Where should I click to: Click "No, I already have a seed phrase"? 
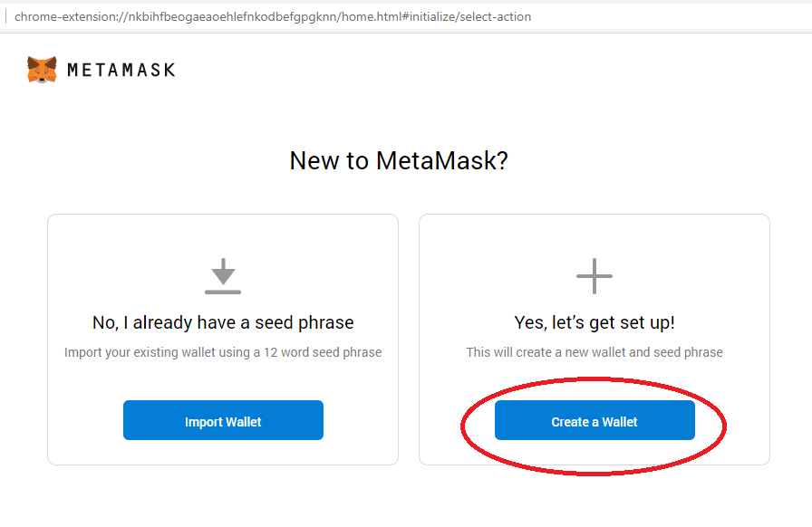pyautogui.click(x=223, y=322)
